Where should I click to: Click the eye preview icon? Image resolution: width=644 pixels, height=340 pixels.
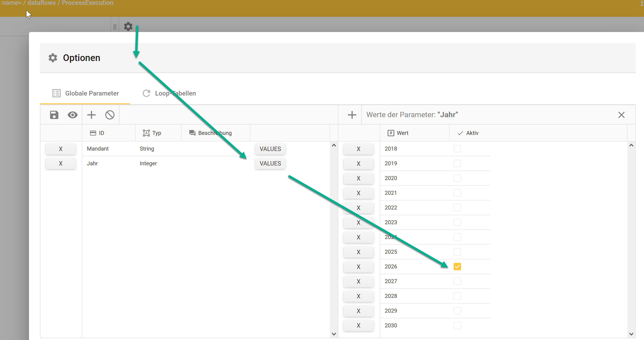click(x=72, y=115)
